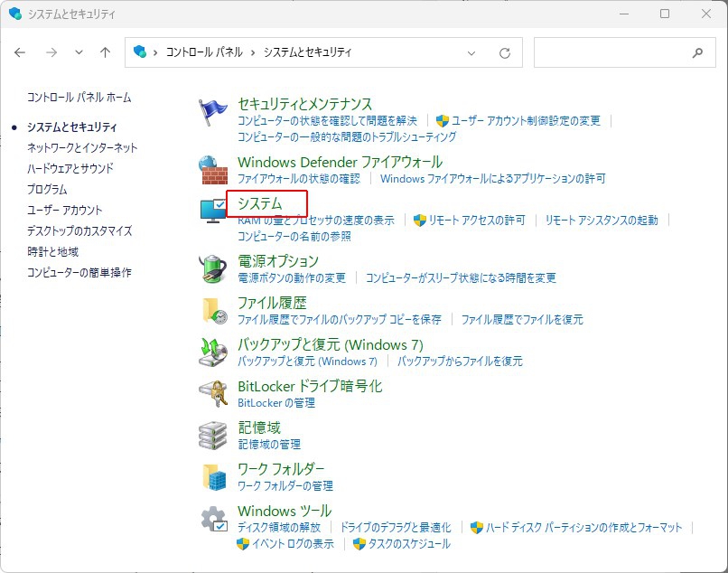Click the 電源オプション battery icon
The image size is (728, 573).
(x=213, y=268)
